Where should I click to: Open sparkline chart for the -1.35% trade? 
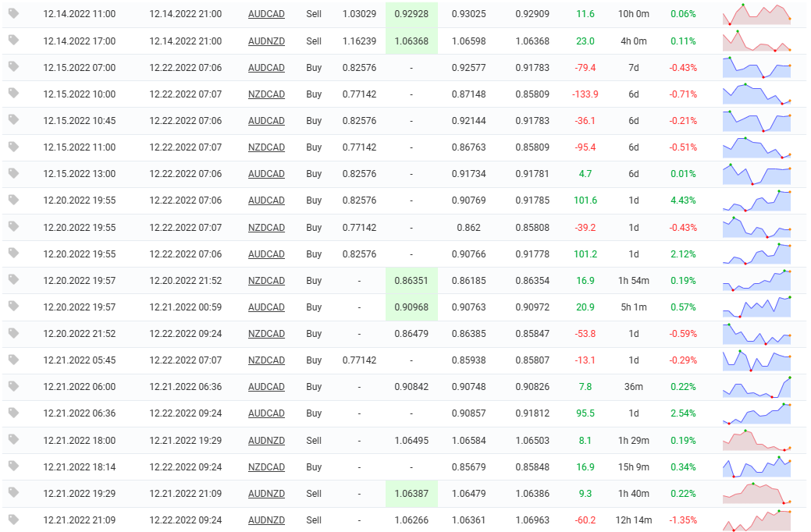click(756, 520)
